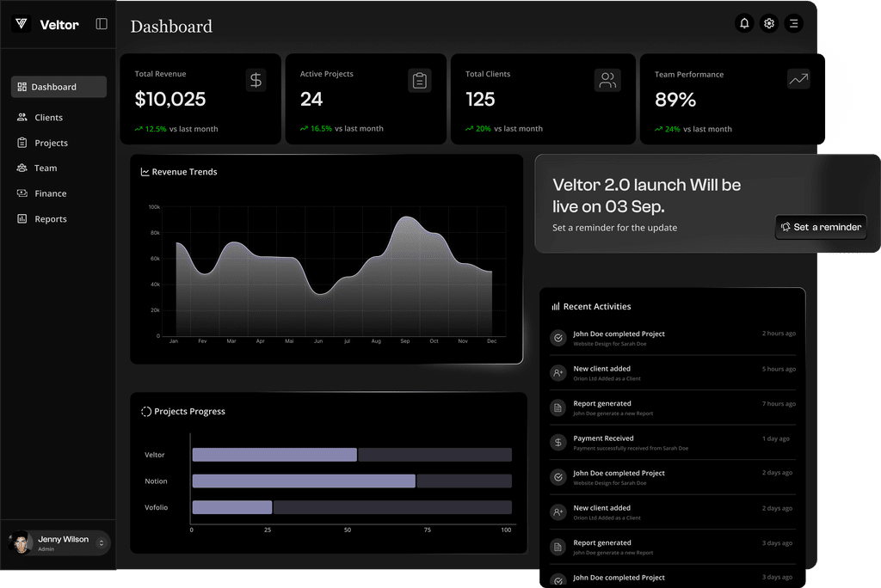Expand the Jenny Wilson account switcher
881x588 pixels.
102,543
